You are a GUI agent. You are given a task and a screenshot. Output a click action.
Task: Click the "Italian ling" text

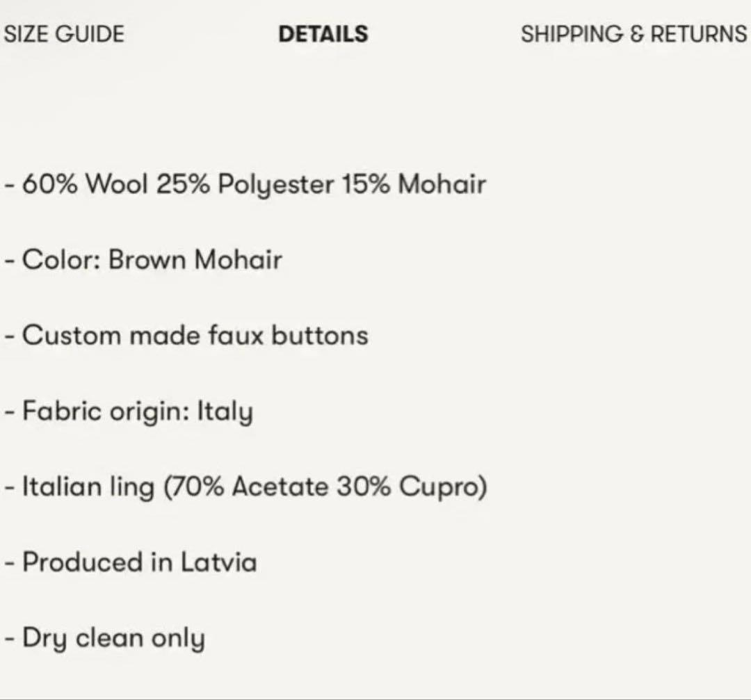click(88, 487)
